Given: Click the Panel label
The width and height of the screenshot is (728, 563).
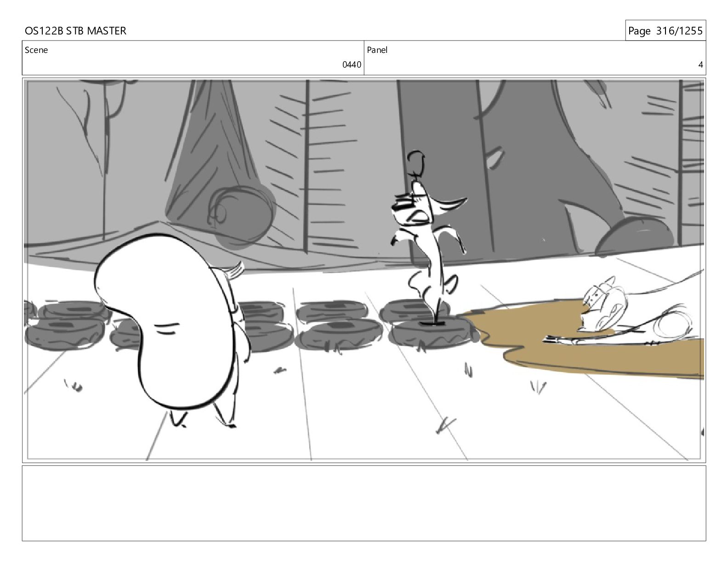Looking at the screenshot, I should 377,50.
